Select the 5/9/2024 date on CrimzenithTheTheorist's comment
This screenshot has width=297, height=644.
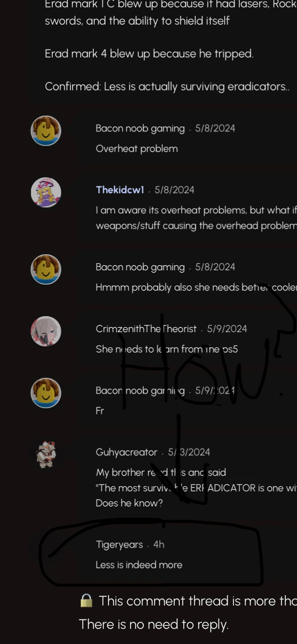click(227, 329)
